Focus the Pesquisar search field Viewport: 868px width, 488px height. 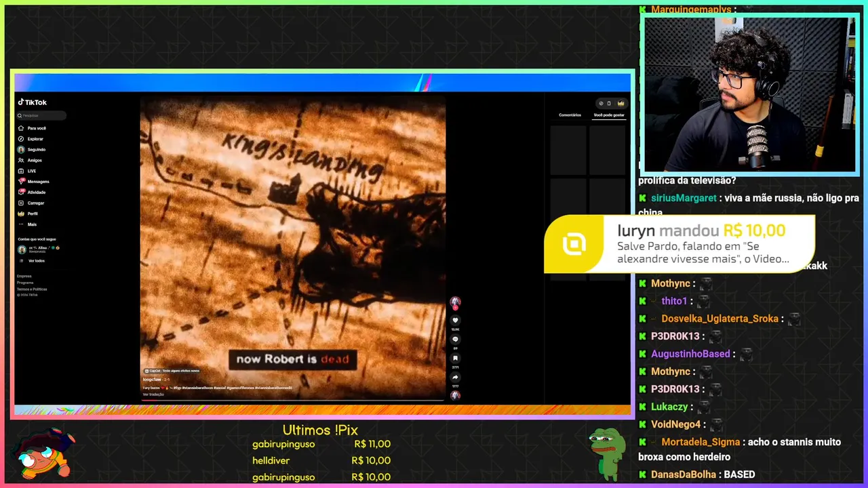pyautogui.click(x=42, y=115)
